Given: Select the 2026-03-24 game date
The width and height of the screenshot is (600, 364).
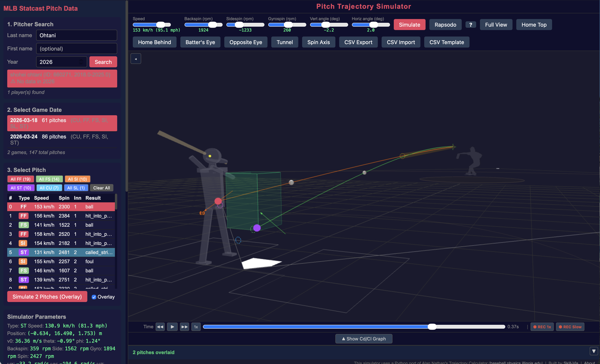Looking at the screenshot, I should [62, 140].
